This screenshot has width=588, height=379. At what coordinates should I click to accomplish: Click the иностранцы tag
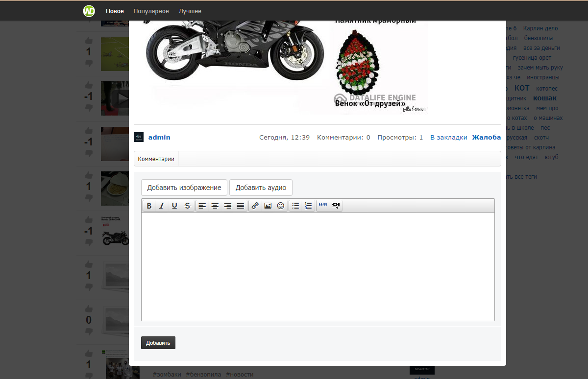point(543,77)
